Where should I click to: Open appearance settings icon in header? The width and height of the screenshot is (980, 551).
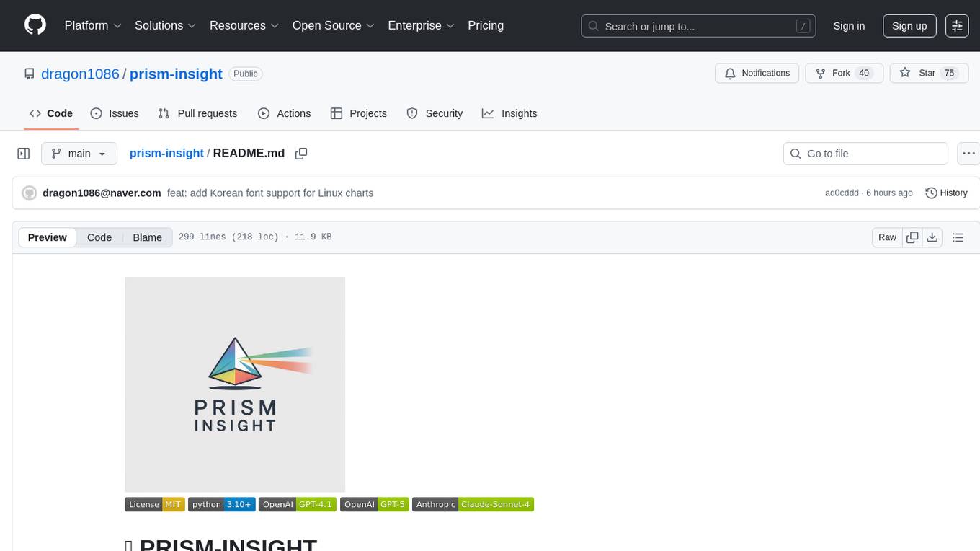pos(957,26)
